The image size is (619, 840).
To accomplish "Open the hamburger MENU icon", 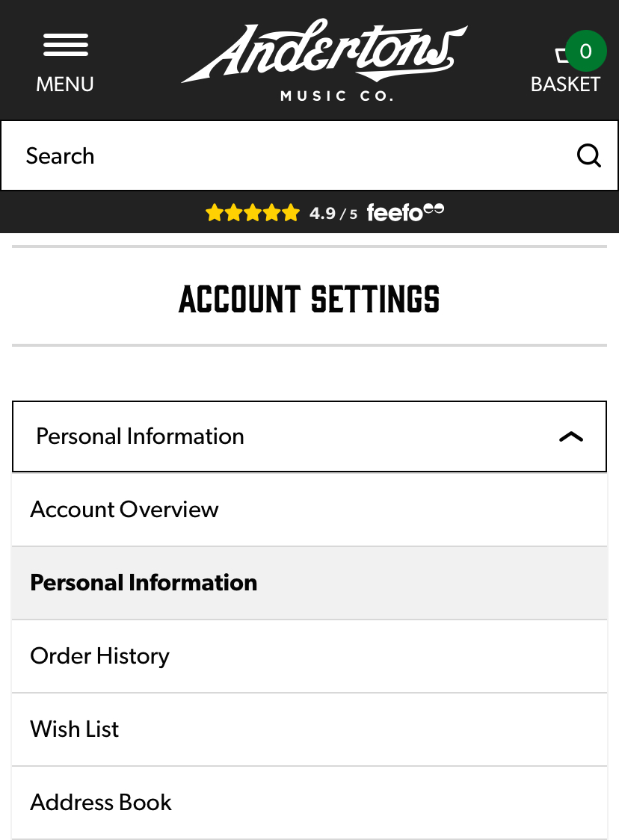I will click(x=65, y=45).
